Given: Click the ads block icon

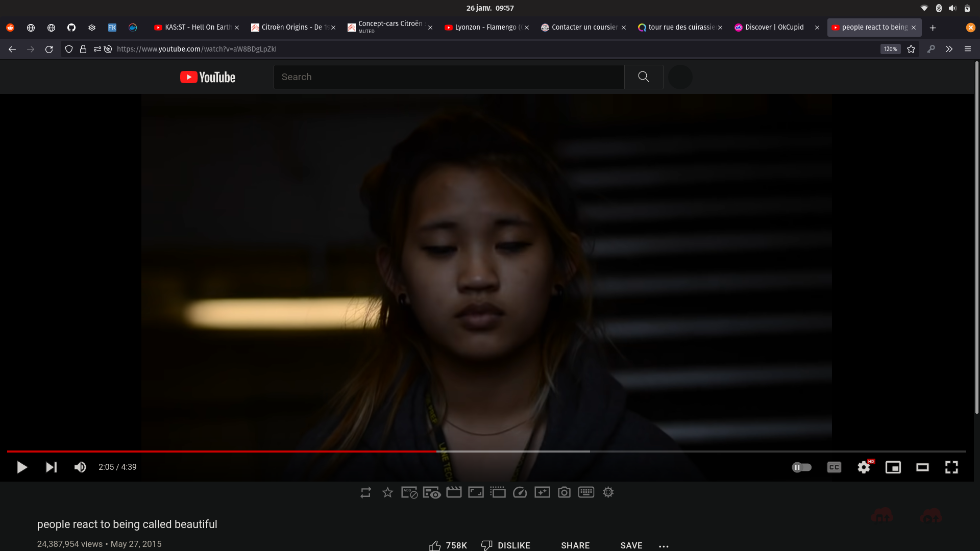Looking at the screenshot, I should point(409,492).
